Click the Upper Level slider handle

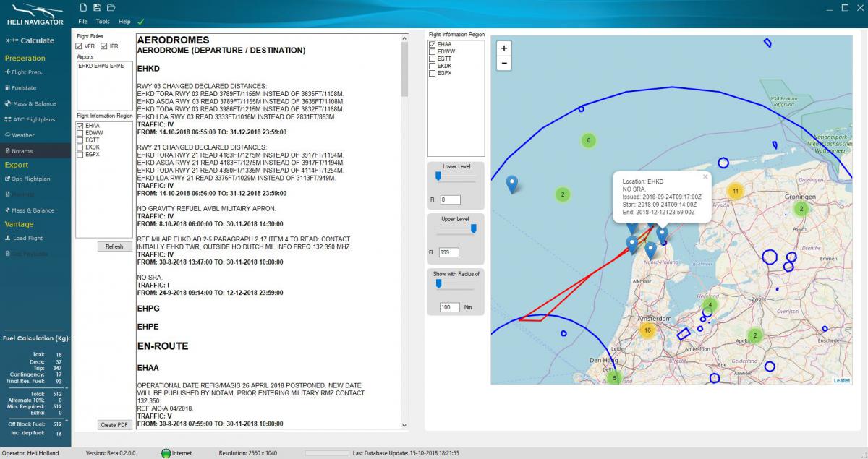click(x=474, y=228)
